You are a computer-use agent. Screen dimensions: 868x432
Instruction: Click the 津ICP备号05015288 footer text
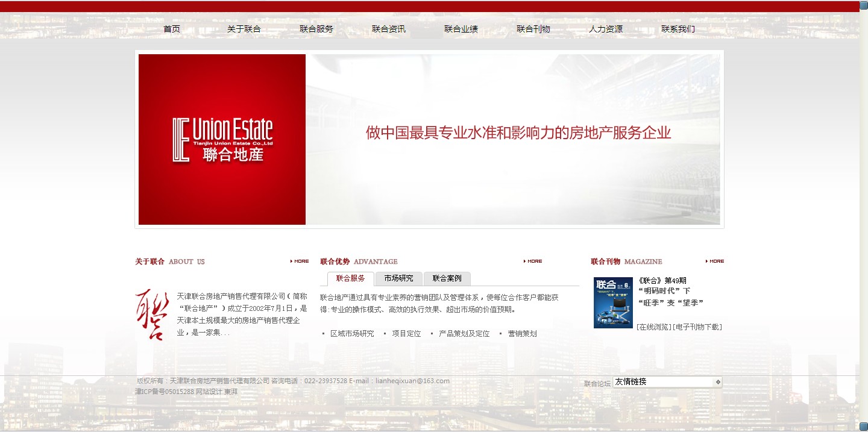(165, 392)
